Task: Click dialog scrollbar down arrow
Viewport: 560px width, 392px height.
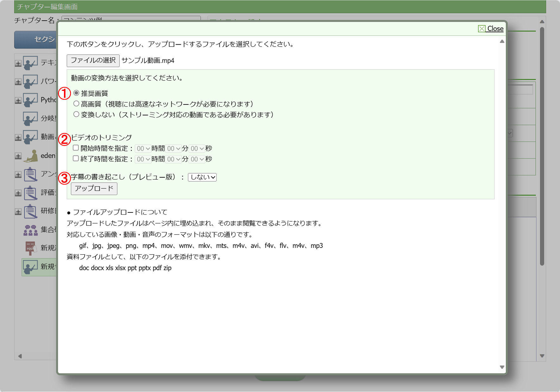Action: click(502, 367)
